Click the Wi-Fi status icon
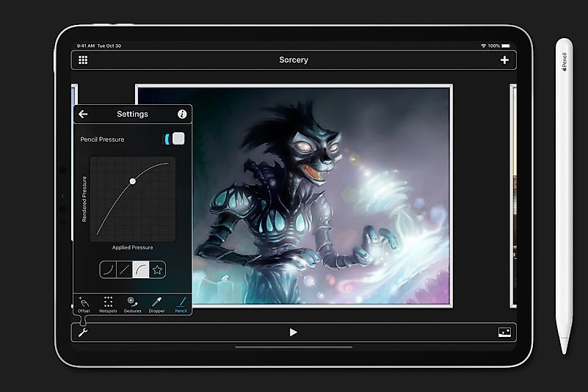 (483, 46)
